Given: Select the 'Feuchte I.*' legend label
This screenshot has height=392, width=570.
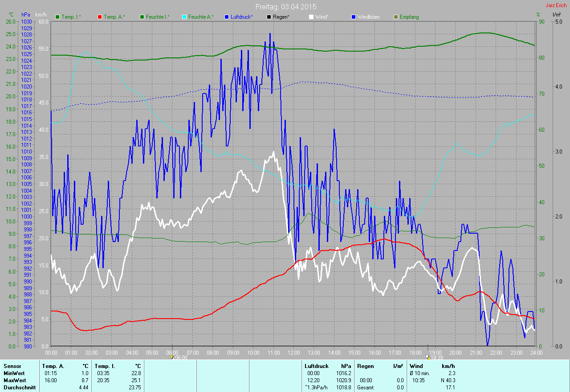Looking at the screenshot, I should tap(158, 17).
